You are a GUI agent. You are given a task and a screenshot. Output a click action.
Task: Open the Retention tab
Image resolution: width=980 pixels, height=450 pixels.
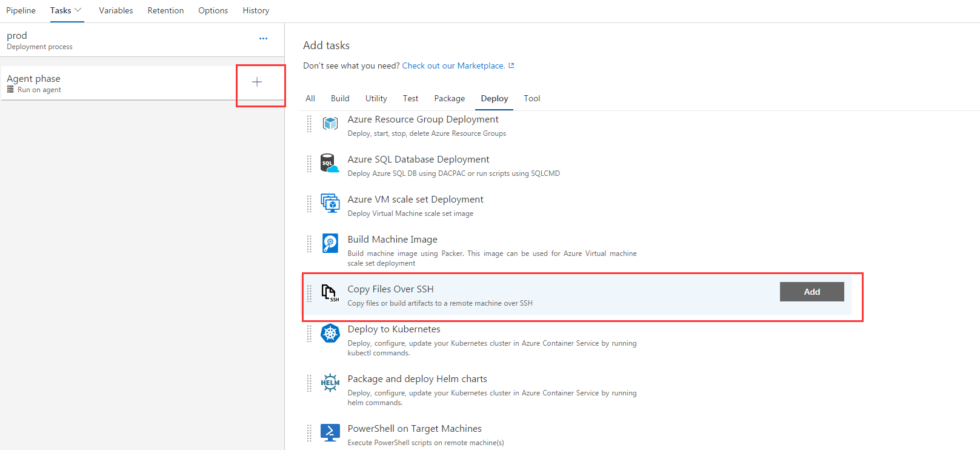click(165, 10)
